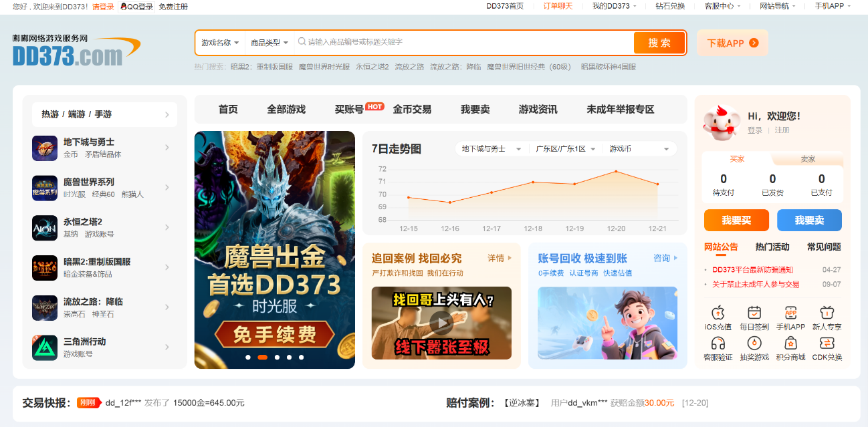
Task: Click the CDK兑换 ticket icon
Action: [x=827, y=345]
